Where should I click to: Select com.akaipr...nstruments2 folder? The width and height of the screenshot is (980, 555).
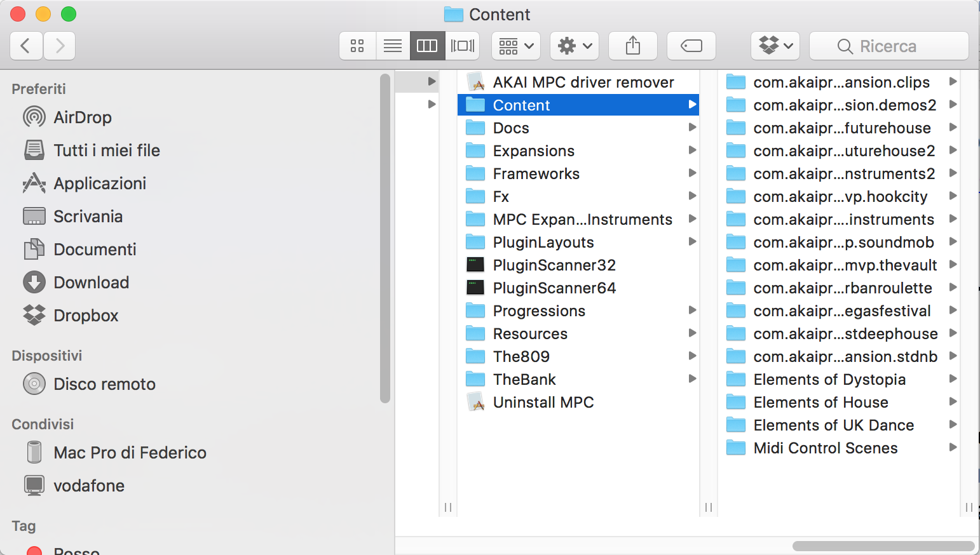pos(839,173)
